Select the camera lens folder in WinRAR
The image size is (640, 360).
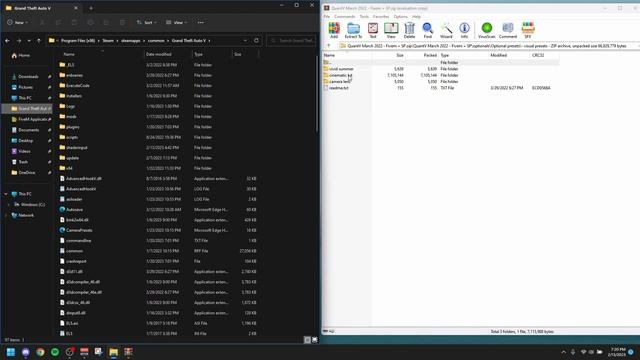coord(340,82)
